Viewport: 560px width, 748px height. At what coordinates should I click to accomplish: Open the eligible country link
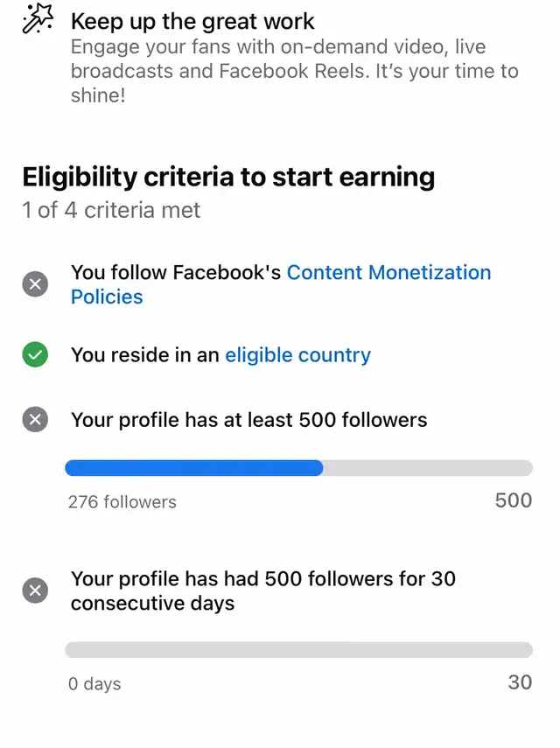(x=298, y=355)
